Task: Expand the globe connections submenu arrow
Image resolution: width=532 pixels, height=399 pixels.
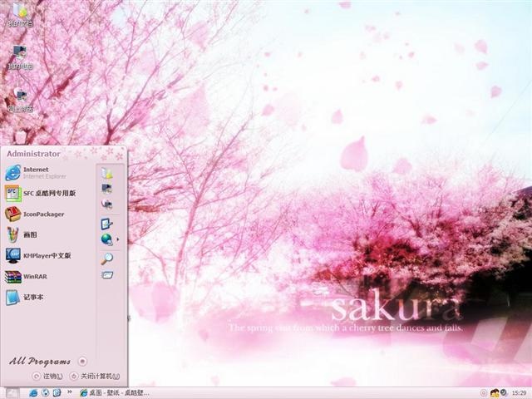Action: (x=118, y=239)
